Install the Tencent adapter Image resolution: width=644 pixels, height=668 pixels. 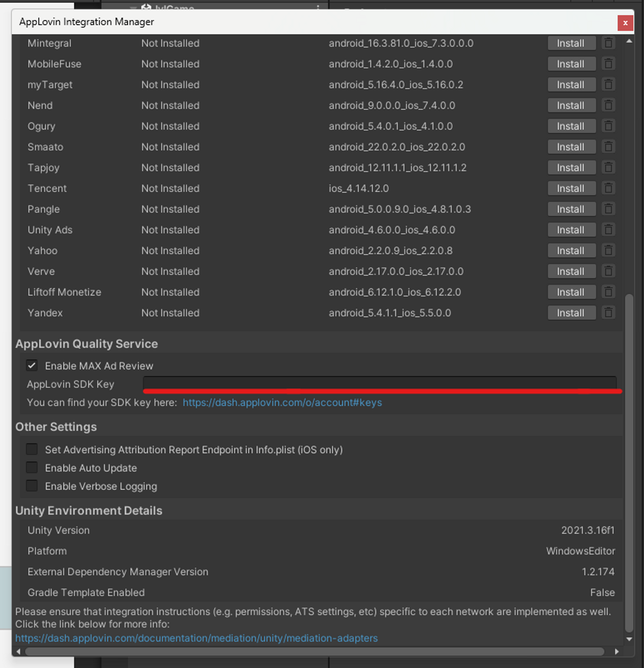(572, 189)
